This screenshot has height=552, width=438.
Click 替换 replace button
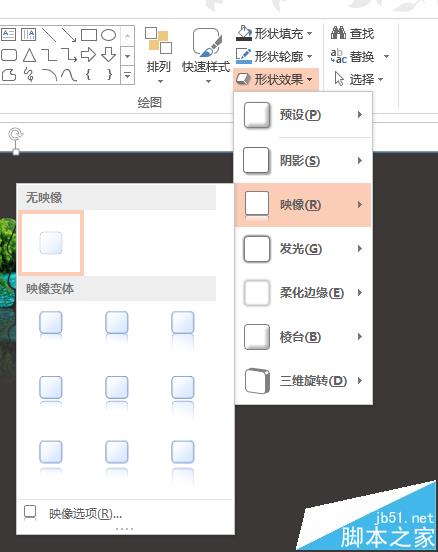pyautogui.click(x=353, y=56)
